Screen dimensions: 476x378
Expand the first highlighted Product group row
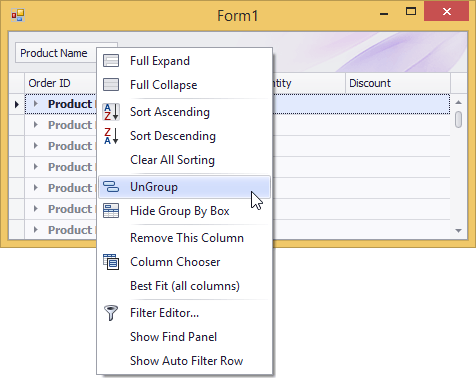click(36, 104)
